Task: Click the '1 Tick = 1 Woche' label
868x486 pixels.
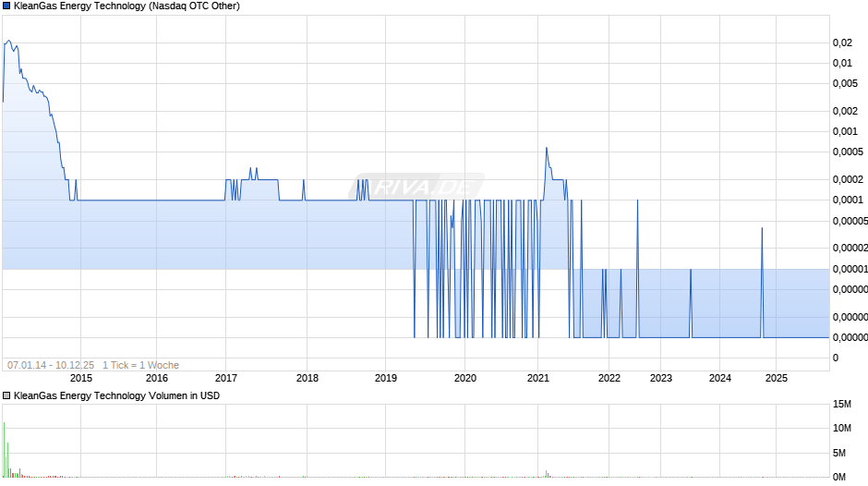Action: pyautogui.click(x=140, y=365)
